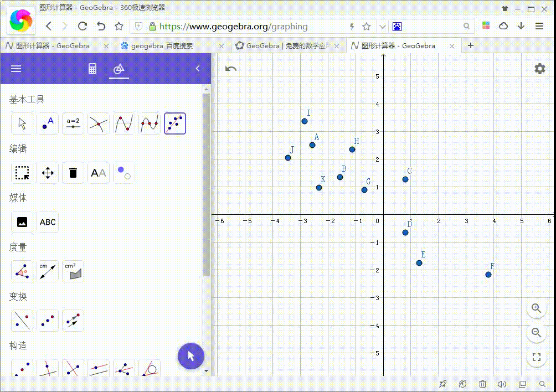Zoom out on the graph
556x392 pixels.
(537, 333)
